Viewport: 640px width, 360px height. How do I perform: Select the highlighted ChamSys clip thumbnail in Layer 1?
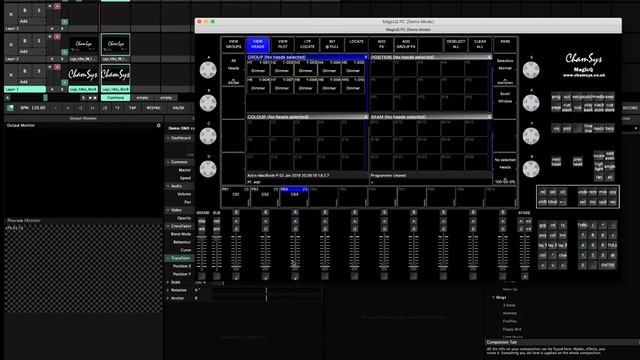coord(116,75)
